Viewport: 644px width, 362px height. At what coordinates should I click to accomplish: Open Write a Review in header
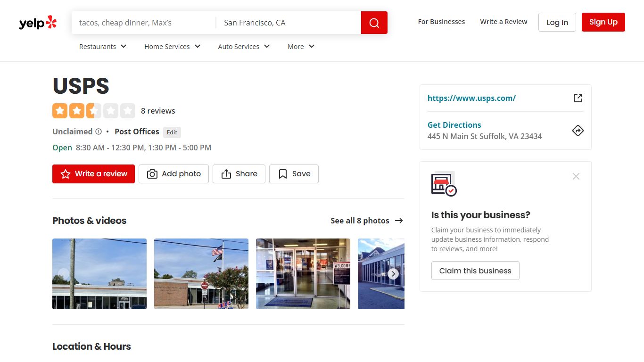(504, 22)
